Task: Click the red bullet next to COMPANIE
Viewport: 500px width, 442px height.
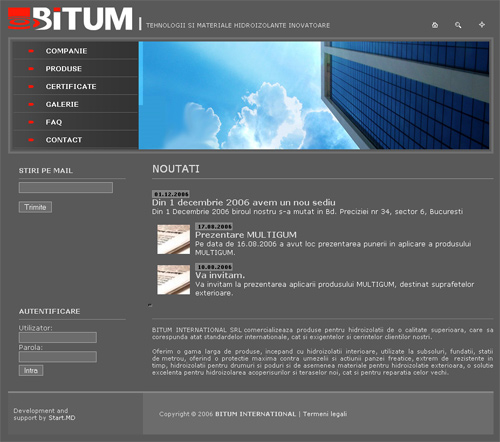Action: coord(31,51)
